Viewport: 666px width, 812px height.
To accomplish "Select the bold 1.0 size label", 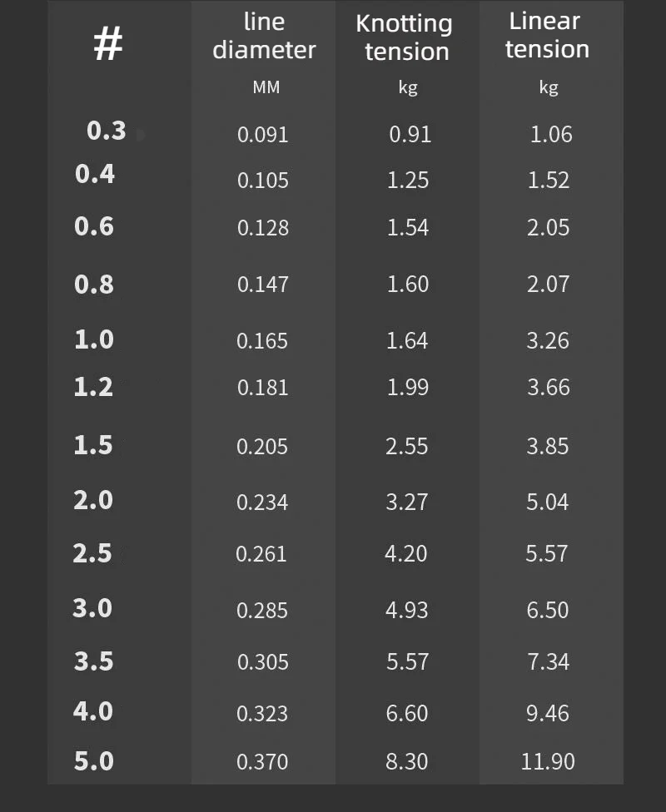I will 94,339.
